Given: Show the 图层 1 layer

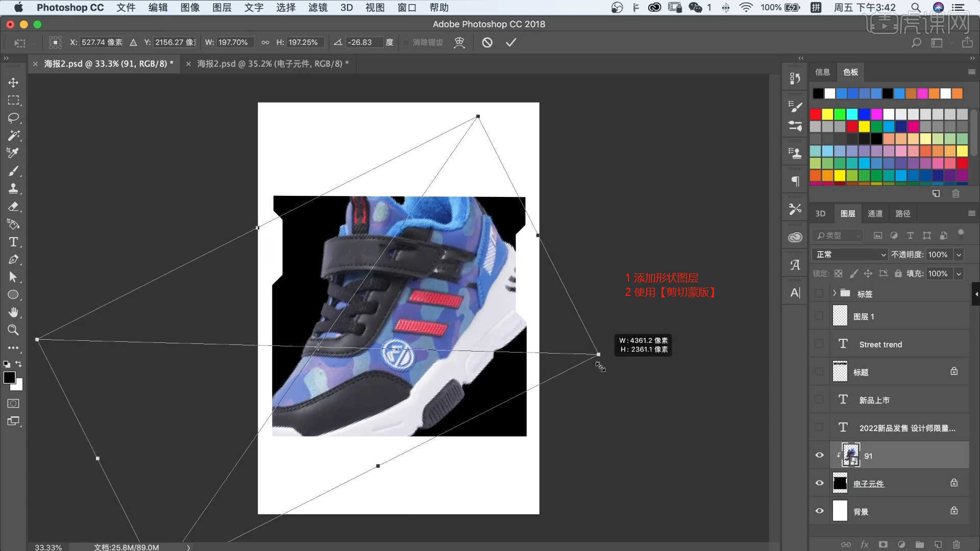Looking at the screenshot, I should coord(819,316).
